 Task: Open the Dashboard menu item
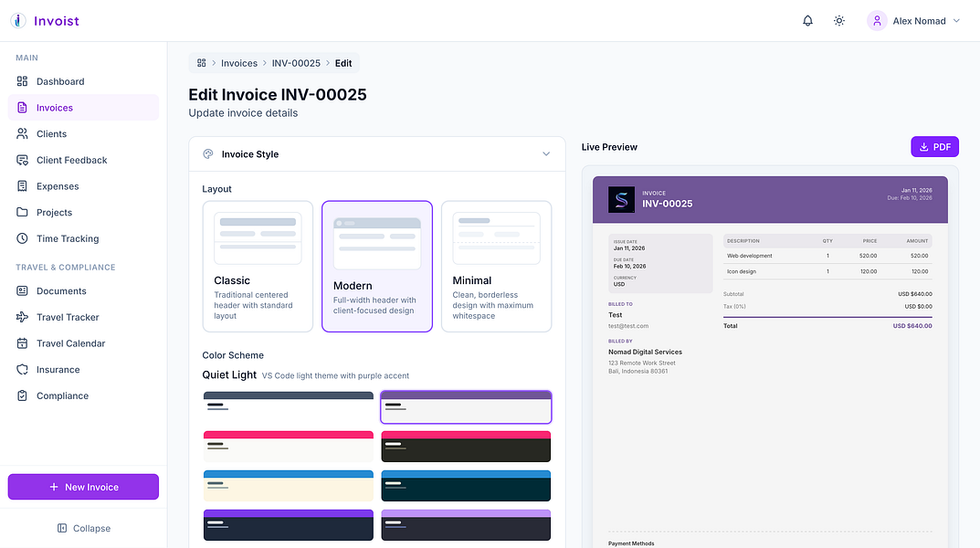83,81
